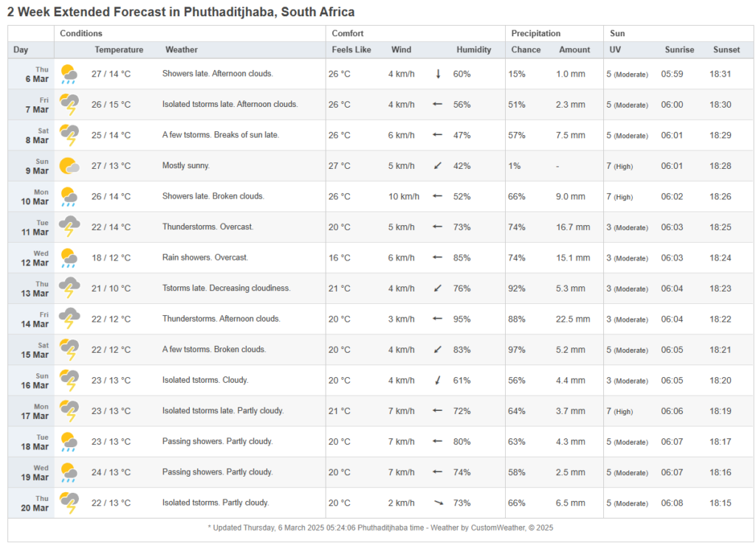Select the Mon 10 Mar day row label
The width and height of the screenshot is (756, 546).
tap(40, 197)
